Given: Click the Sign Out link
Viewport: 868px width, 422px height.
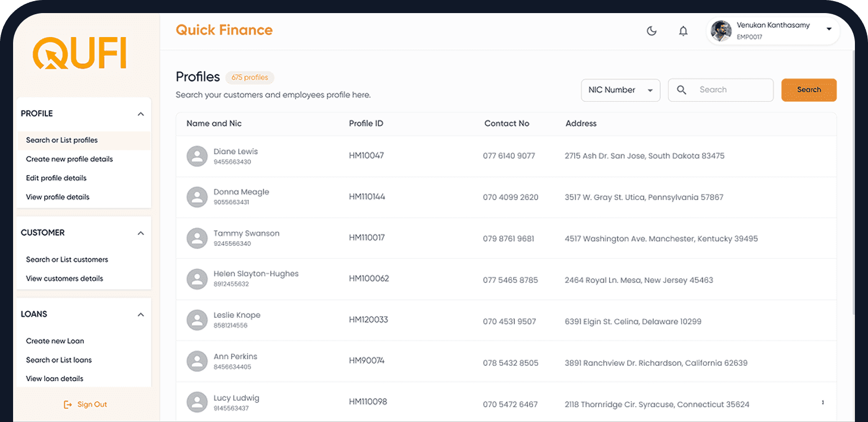Looking at the screenshot, I should tap(86, 405).
